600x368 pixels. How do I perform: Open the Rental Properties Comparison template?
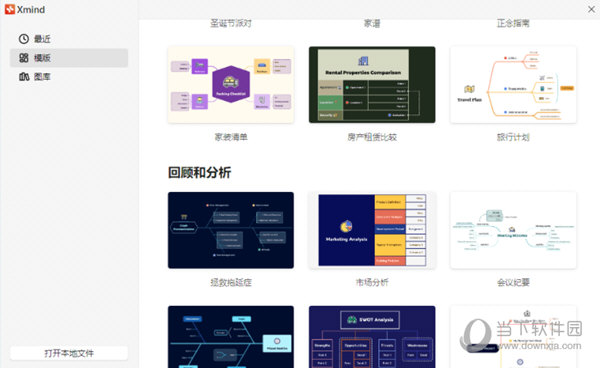pos(372,85)
